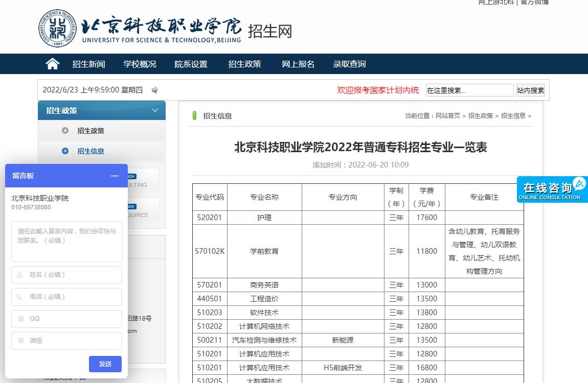
Task: Click the code cell 440501
Action: tap(210, 299)
